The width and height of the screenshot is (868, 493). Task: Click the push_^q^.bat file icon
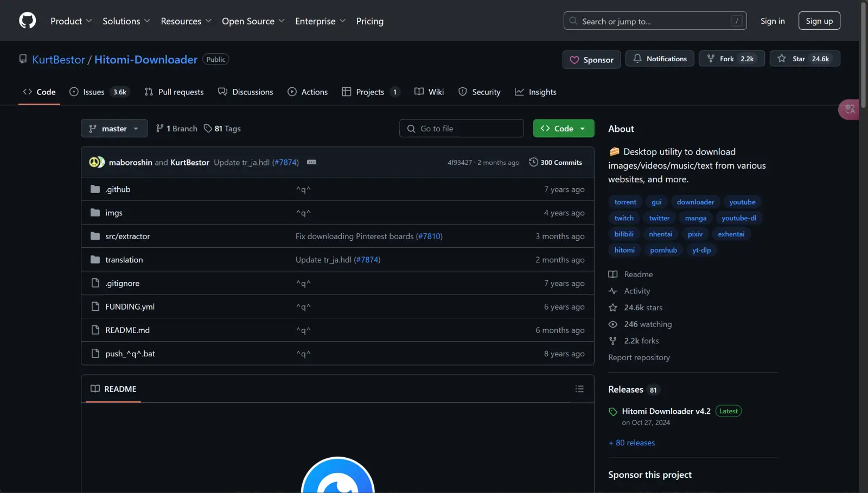point(95,354)
